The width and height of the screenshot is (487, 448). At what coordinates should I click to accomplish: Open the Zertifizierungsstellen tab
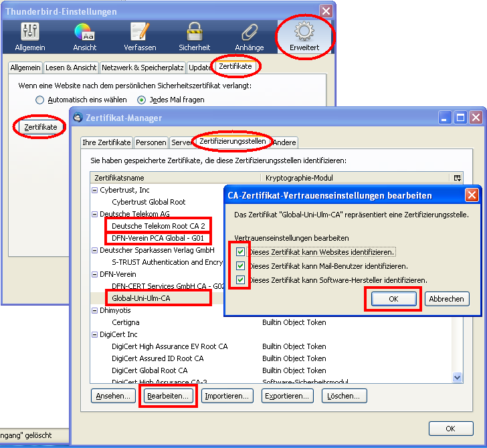[233, 141]
